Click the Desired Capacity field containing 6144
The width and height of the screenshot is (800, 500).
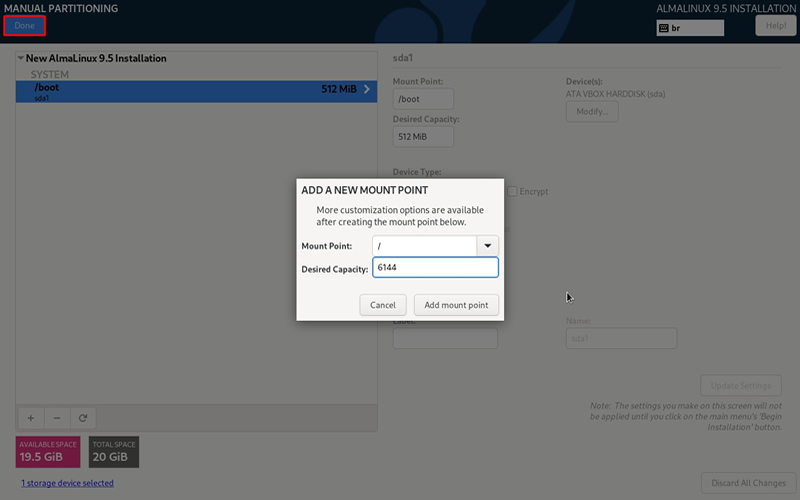[435, 267]
